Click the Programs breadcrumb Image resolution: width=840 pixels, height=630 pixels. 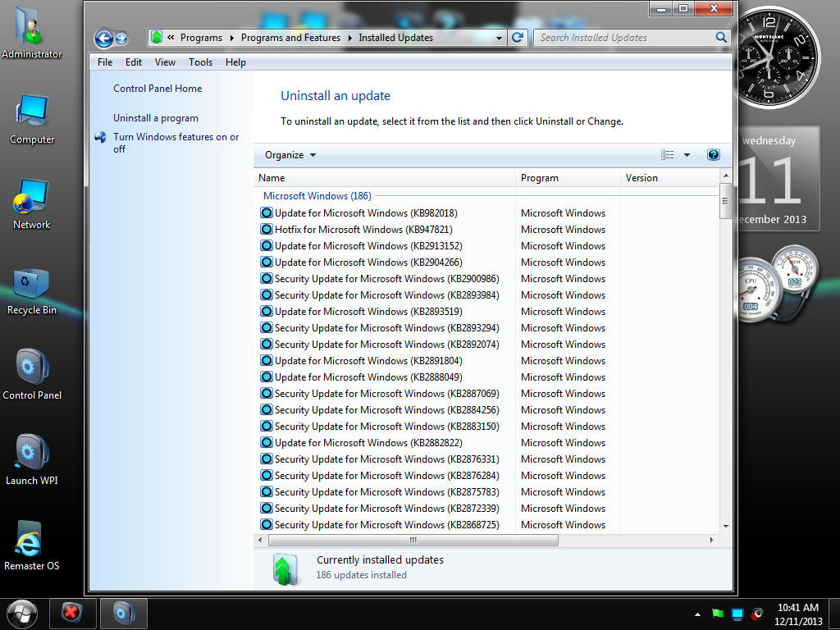(201, 38)
